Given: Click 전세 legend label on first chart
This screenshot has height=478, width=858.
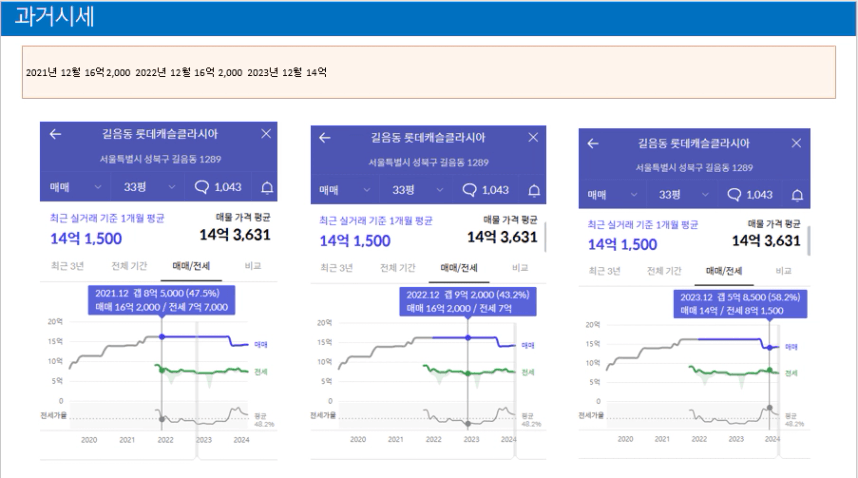Looking at the screenshot, I should click(261, 372).
